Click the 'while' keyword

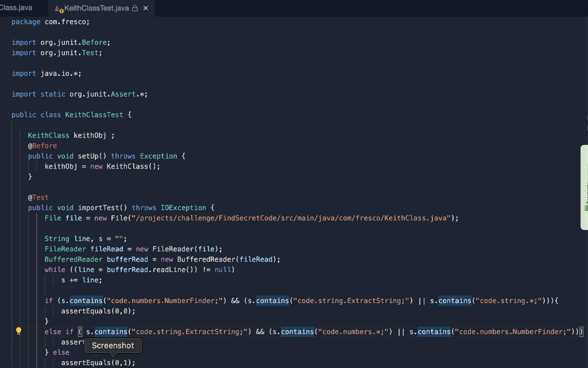click(55, 270)
